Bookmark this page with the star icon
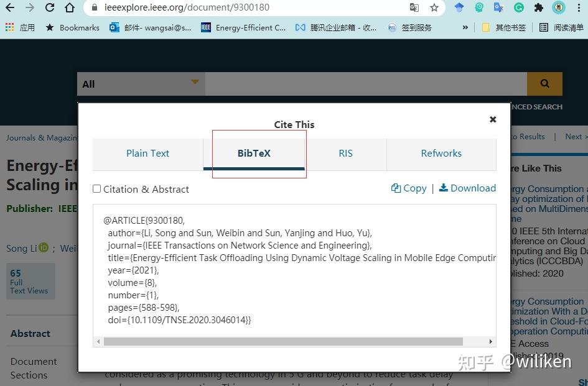The image size is (588, 386). pos(434,7)
